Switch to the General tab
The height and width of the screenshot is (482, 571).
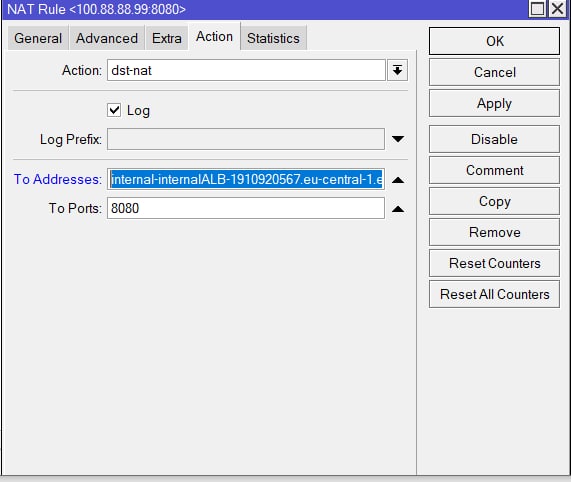(x=38, y=38)
